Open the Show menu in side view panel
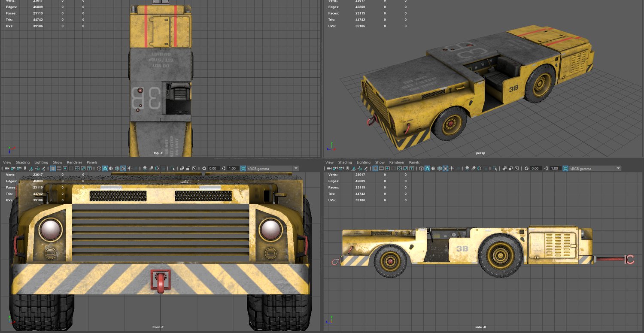 [x=380, y=163]
